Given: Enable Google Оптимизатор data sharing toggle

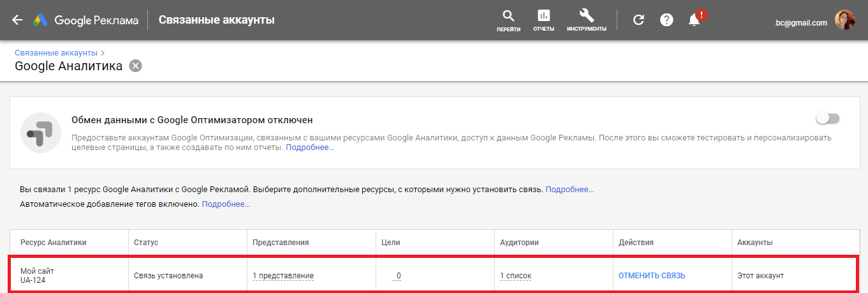Looking at the screenshot, I should (828, 118).
